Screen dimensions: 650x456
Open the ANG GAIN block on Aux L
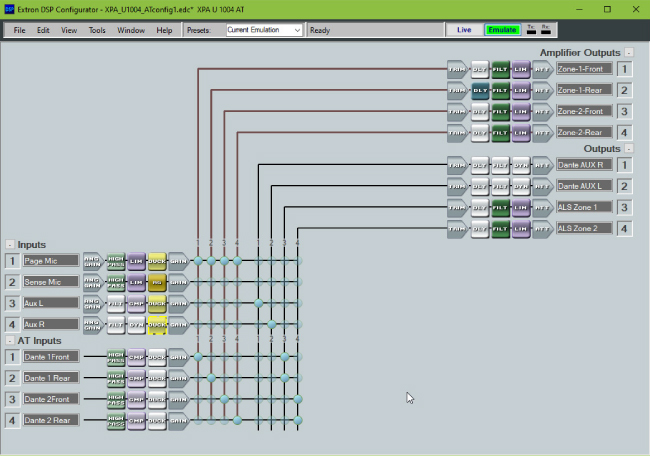pyautogui.click(x=92, y=303)
